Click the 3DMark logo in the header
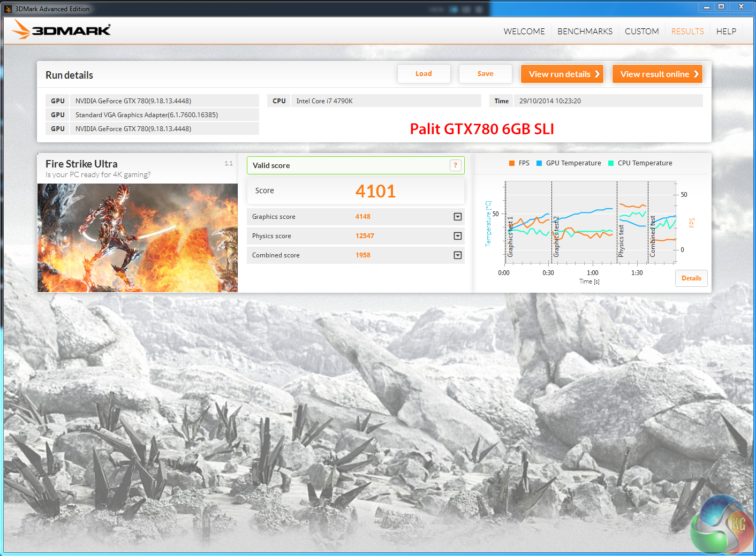 click(62, 30)
